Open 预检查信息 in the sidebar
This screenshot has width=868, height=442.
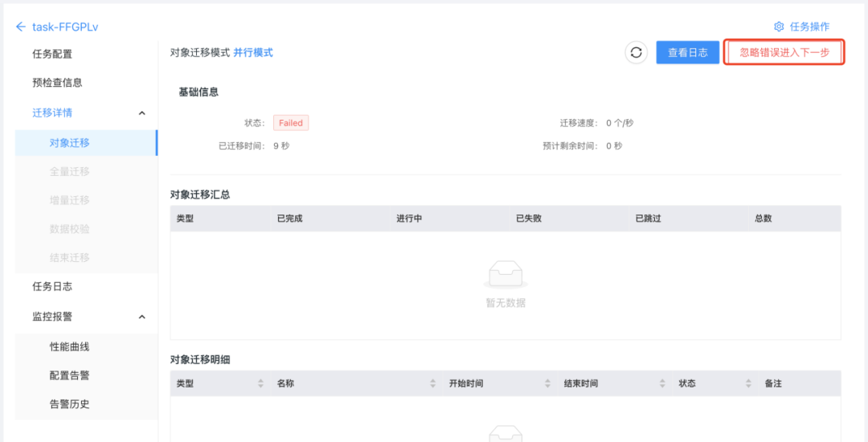pyautogui.click(x=58, y=83)
